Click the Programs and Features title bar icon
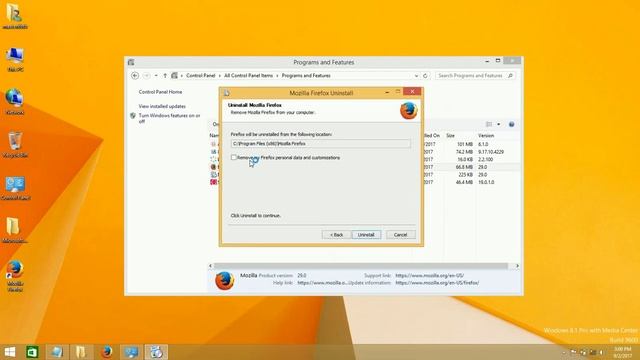 (x=131, y=62)
